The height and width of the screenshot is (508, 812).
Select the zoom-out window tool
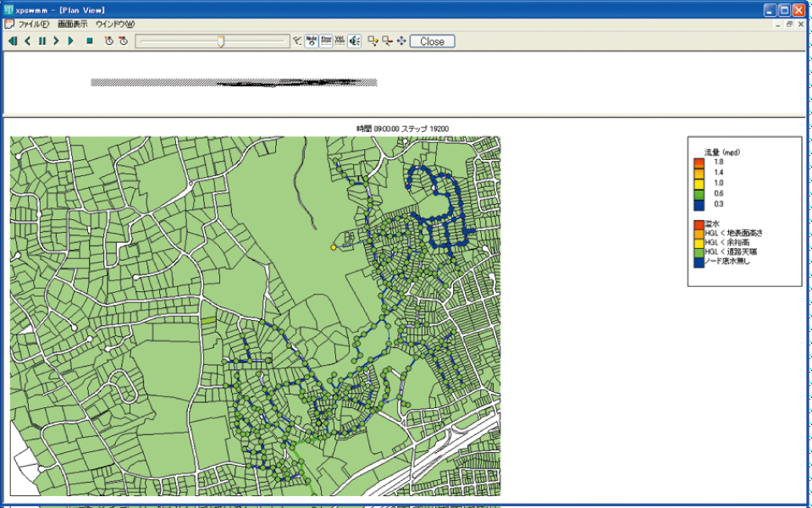click(387, 41)
